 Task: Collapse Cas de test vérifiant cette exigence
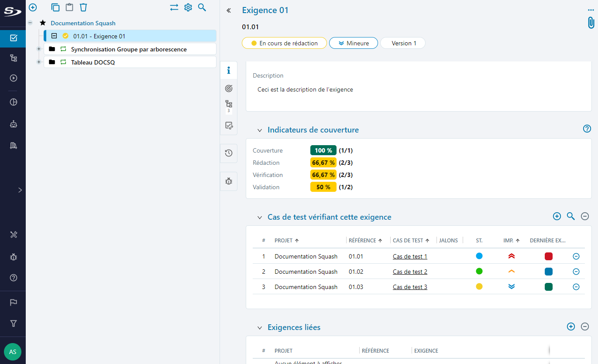click(x=260, y=218)
